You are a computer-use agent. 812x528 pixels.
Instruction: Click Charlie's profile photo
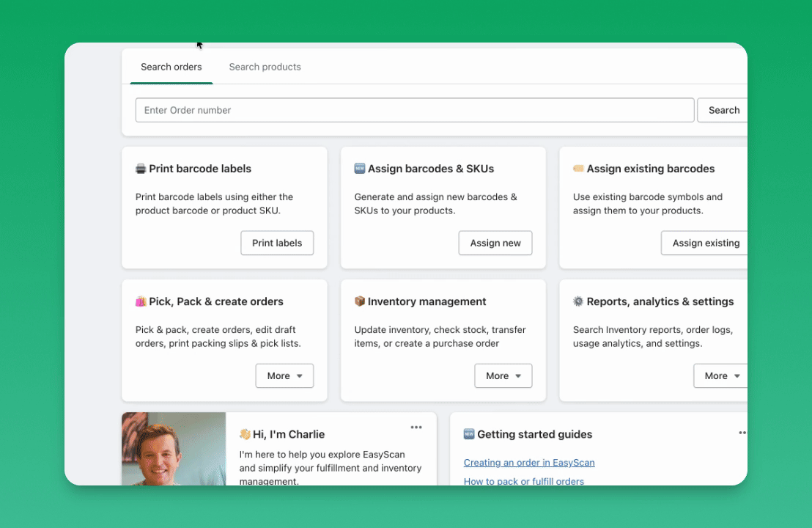click(174, 449)
